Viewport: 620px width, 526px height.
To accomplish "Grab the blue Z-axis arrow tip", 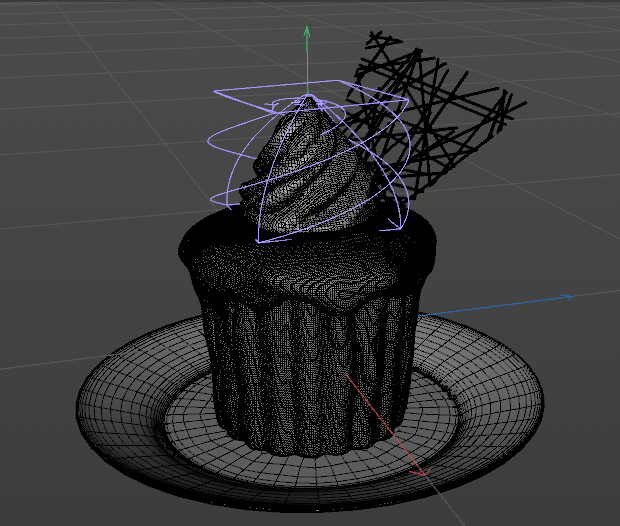I will pyautogui.click(x=566, y=297).
